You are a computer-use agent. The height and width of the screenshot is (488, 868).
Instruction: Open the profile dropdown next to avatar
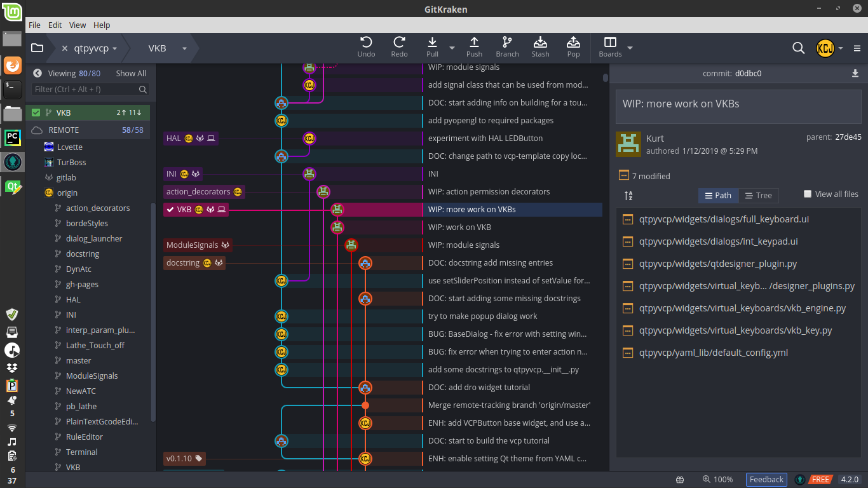tap(841, 48)
